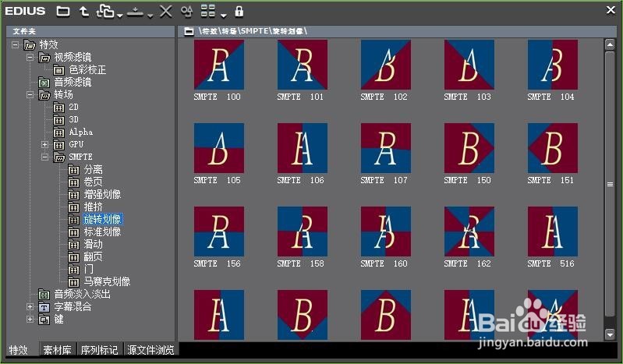Toggle the lock icon in toolbar
Viewport: 623px width, 364px height.
coord(239,11)
